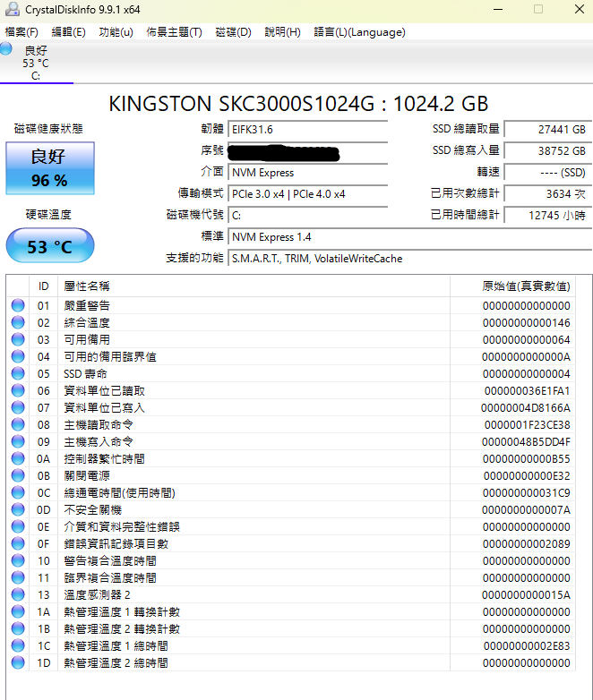Click the status orb for 0B 關閉電源
Image resolution: width=593 pixels, height=700 pixels.
[18, 475]
